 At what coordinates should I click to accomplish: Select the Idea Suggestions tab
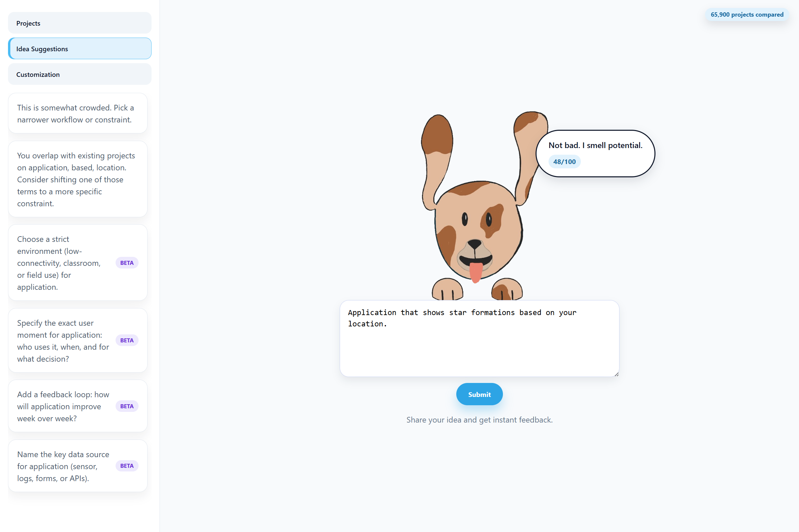[80, 49]
